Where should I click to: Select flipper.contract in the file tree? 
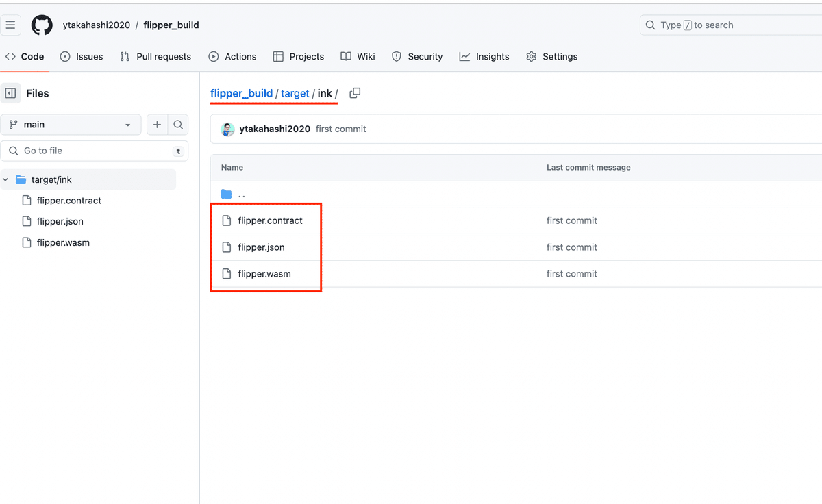pyautogui.click(x=69, y=201)
